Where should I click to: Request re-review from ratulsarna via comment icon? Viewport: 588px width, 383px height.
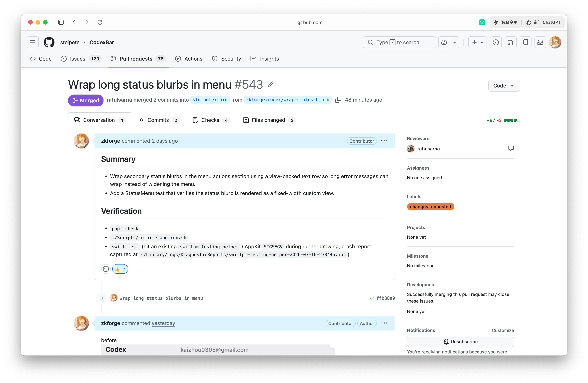tap(511, 148)
